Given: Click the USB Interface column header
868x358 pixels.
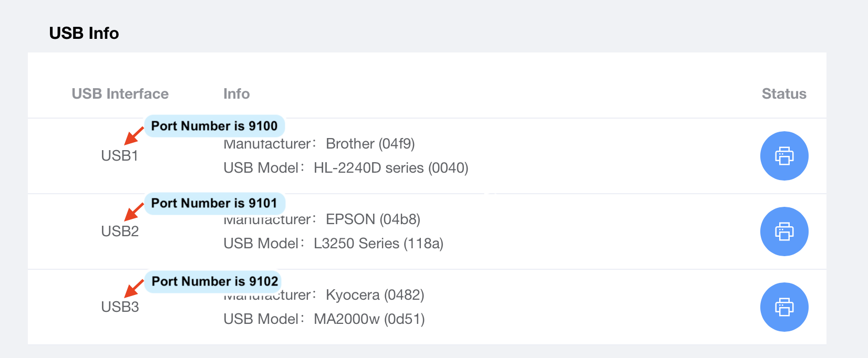Looking at the screenshot, I should (120, 94).
